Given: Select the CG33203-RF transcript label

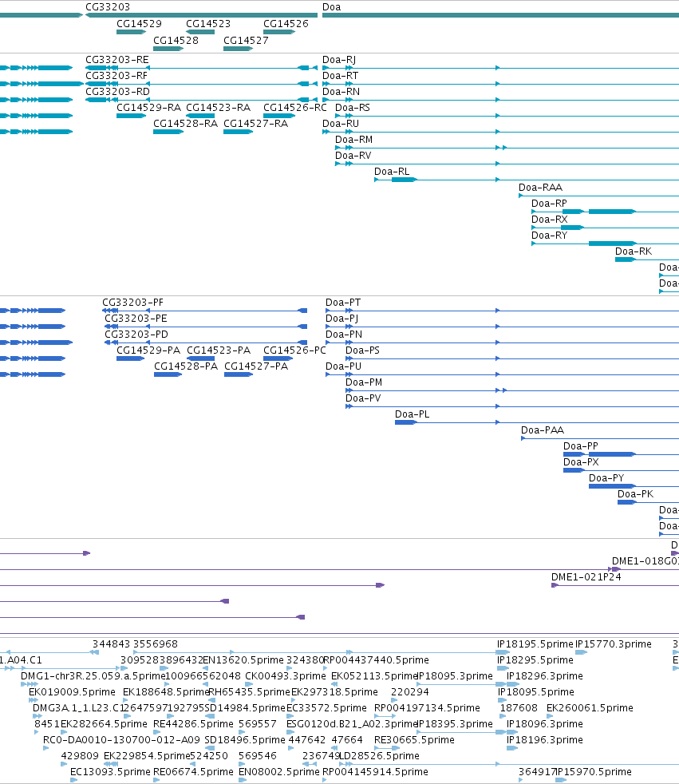Looking at the screenshot, I should 116,76.
